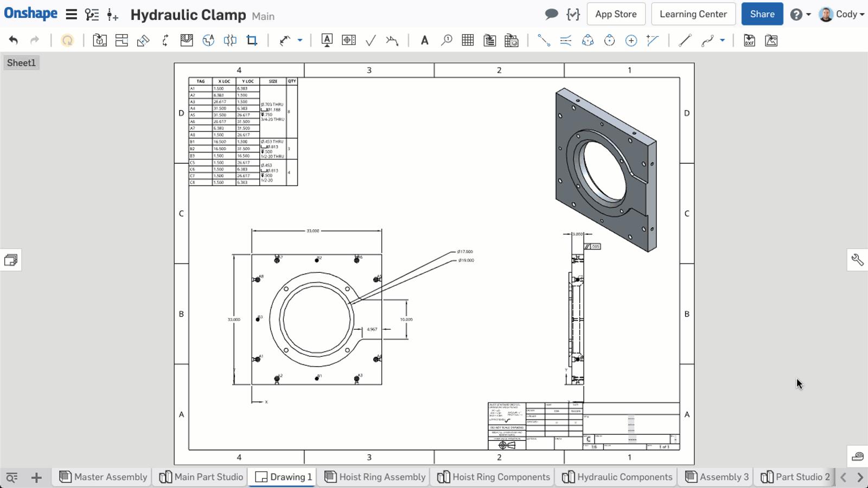Image resolution: width=868 pixels, height=488 pixels.
Task: Undo the last action
Action: (14, 40)
